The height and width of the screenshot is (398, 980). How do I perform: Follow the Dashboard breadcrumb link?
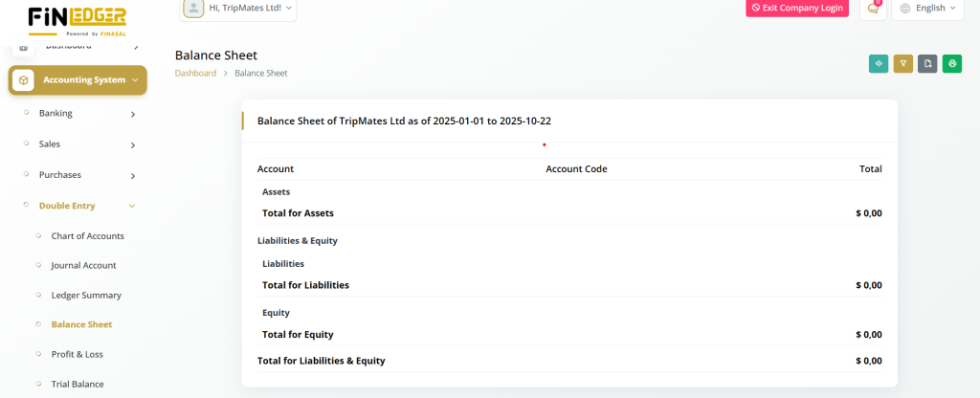coord(195,74)
